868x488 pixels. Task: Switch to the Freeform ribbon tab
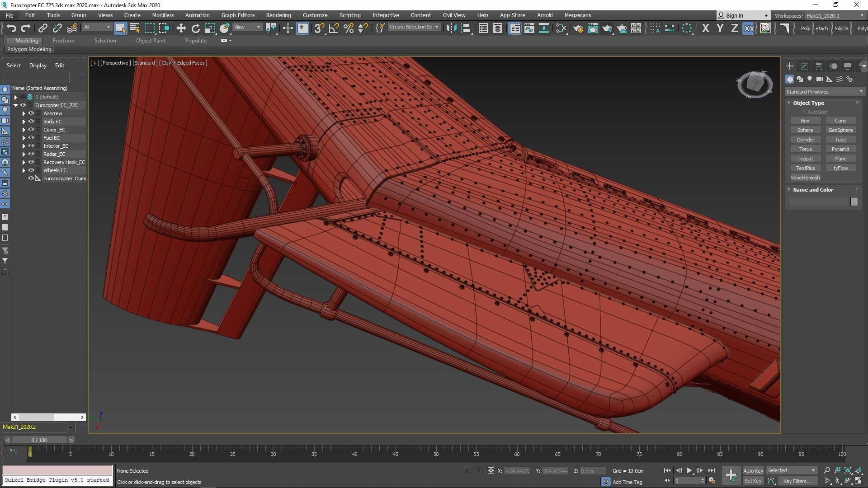point(63,41)
